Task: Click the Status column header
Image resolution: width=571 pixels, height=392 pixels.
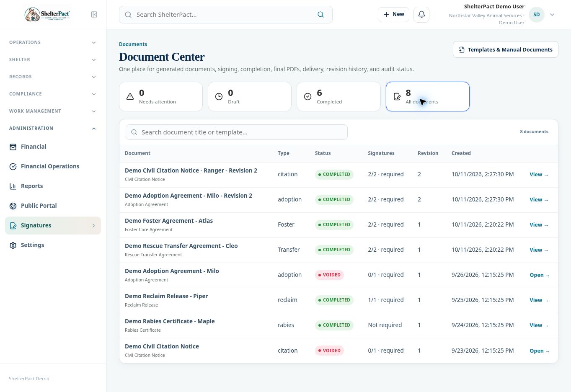Action: [323, 153]
